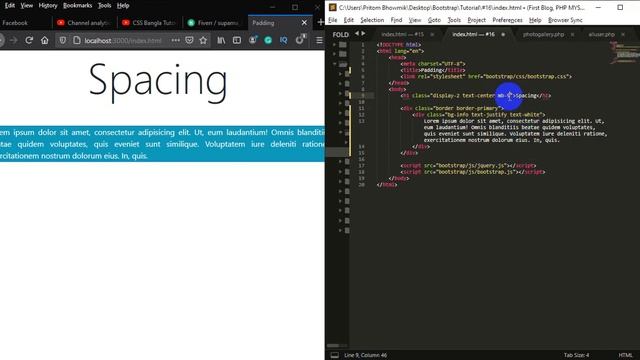640x360 pixels.
Task: Click sidebar right navigation arrow
Action: pyautogui.click(x=363, y=33)
